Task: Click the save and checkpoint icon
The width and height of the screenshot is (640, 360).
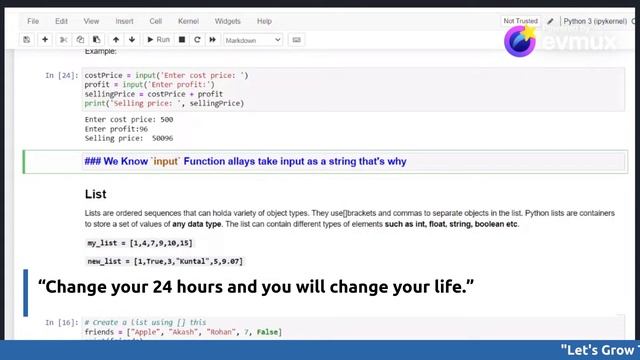Action: tap(27, 40)
